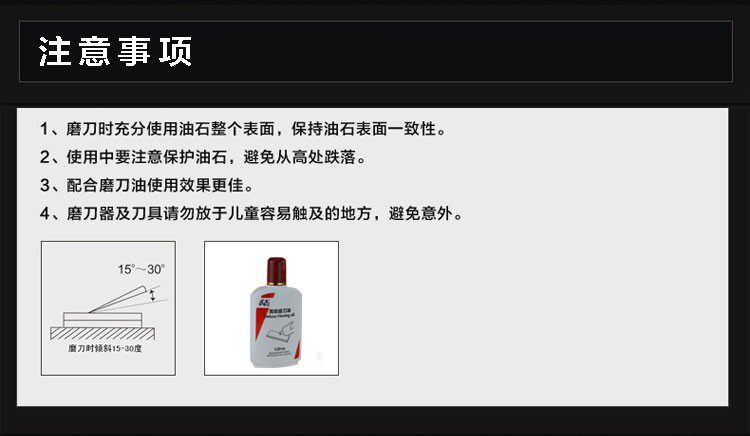Click the phrase 保持油石表面一致性
Screen dimensions: 750x436
[364, 129]
